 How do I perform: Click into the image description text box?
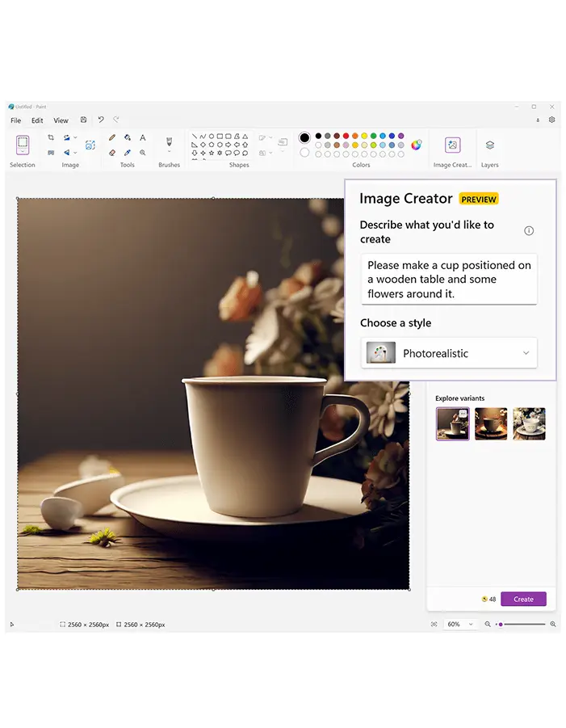pos(449,280)
